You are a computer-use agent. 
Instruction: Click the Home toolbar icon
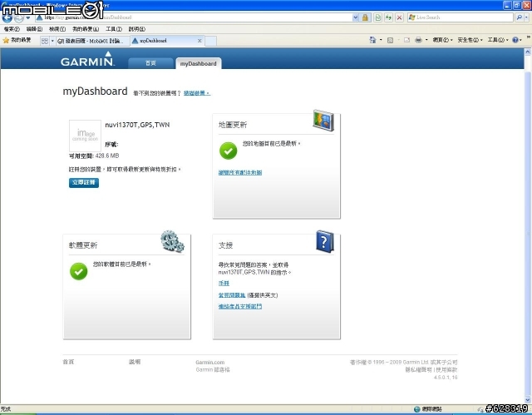[372, 40]
